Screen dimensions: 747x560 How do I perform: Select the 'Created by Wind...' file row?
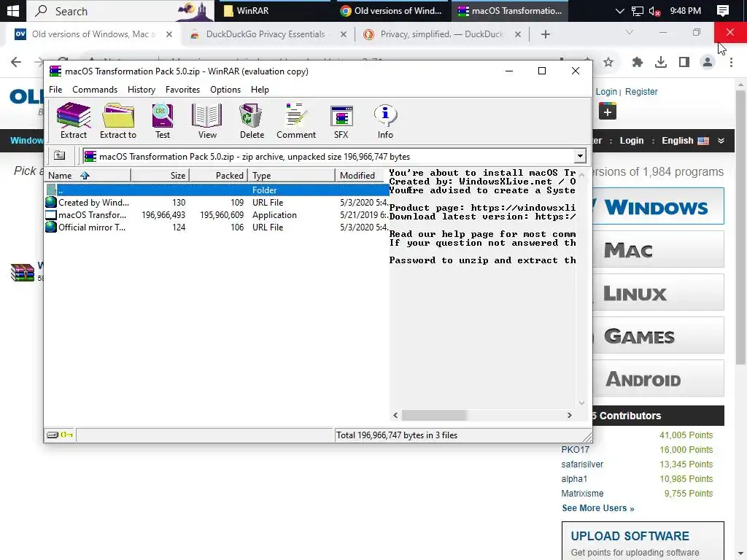(217, 203)
